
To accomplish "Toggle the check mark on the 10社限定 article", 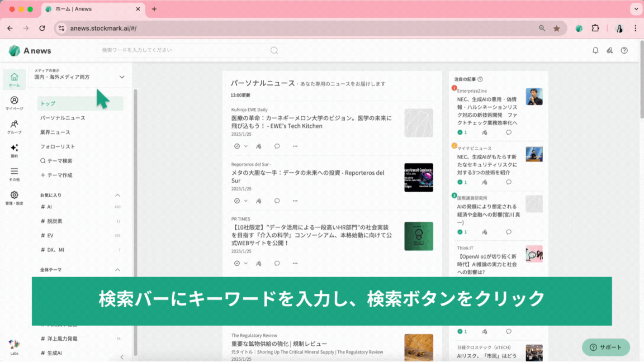I will [x=237, y=263].
